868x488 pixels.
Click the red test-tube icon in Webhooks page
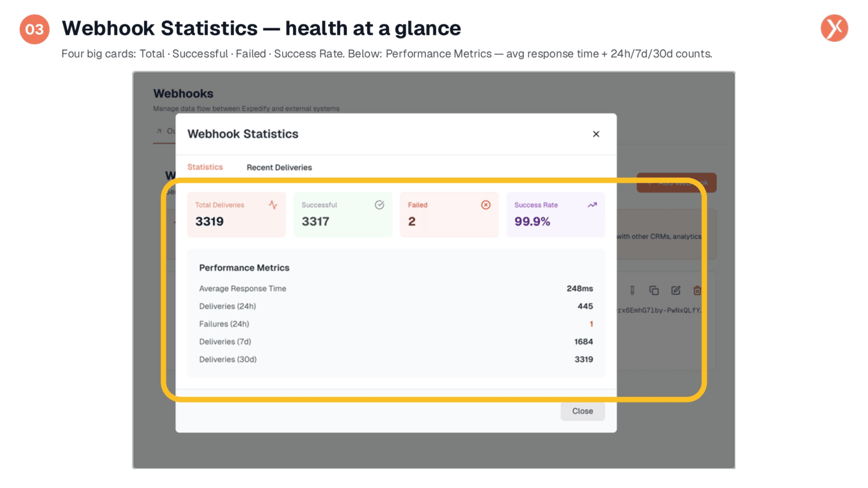pyautogui.click(x=632, y=291)
